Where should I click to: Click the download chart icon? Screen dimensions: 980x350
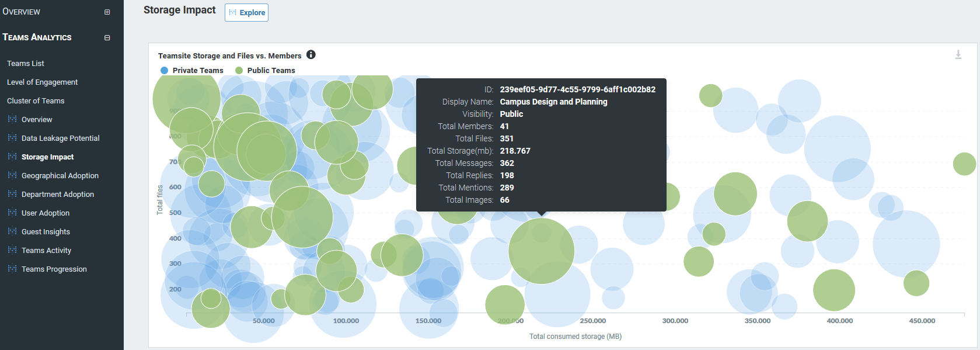958,55
